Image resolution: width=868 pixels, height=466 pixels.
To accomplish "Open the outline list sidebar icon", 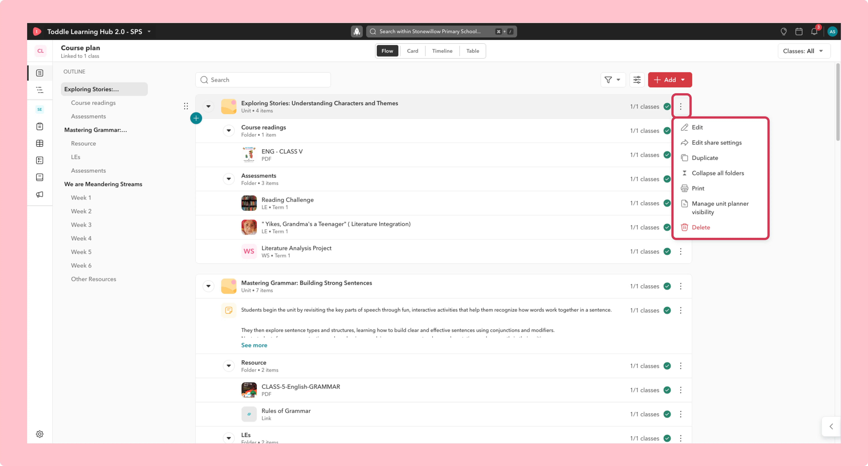I will tap(40, 90).
